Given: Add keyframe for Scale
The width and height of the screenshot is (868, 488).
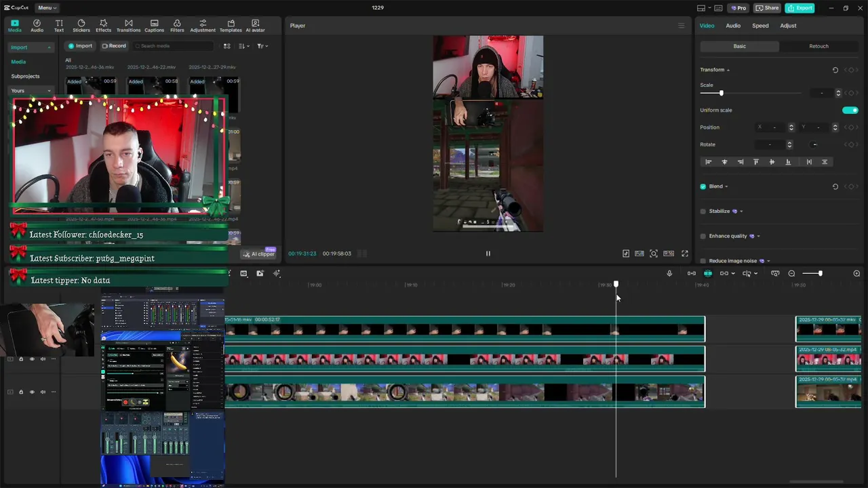Looking at the screenshot, I should tap(850, 93).
